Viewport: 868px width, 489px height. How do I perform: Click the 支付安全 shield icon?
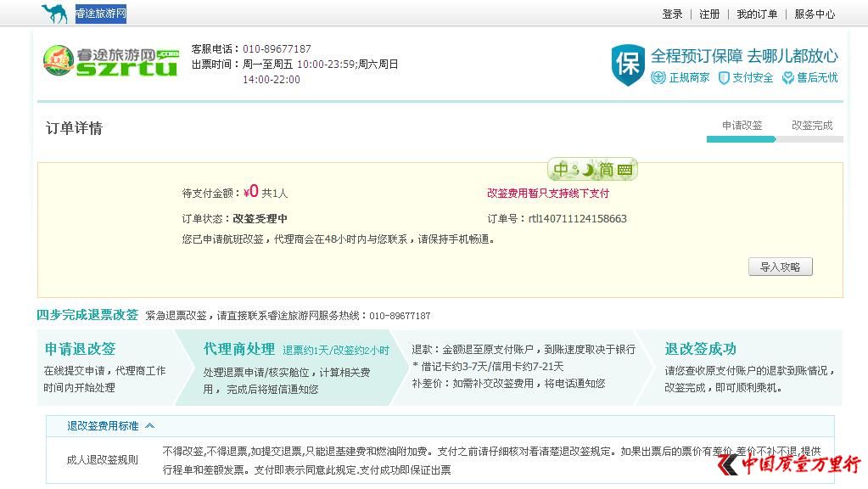(724, 78)
